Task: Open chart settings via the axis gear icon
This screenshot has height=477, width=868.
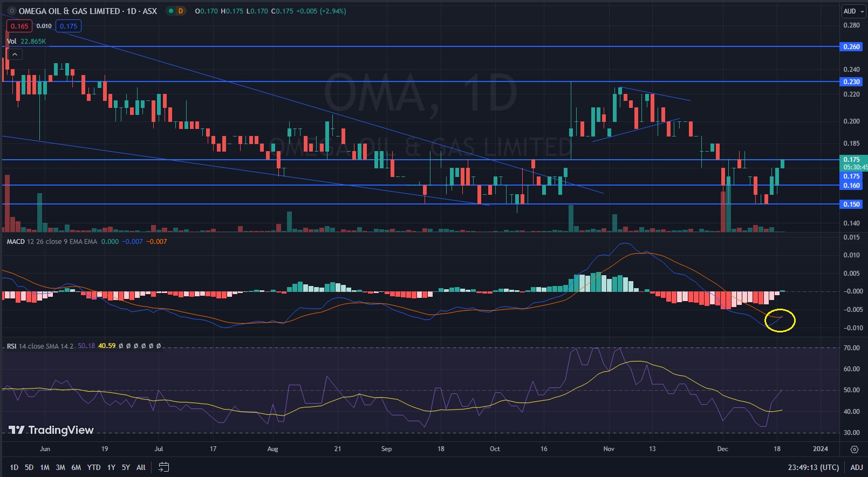Action: (x=854, y=449)
